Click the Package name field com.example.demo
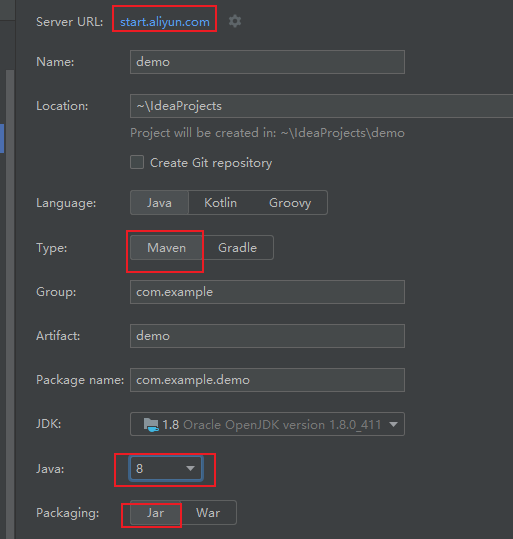Screen dimensions: 513x539 click(268, 380)
